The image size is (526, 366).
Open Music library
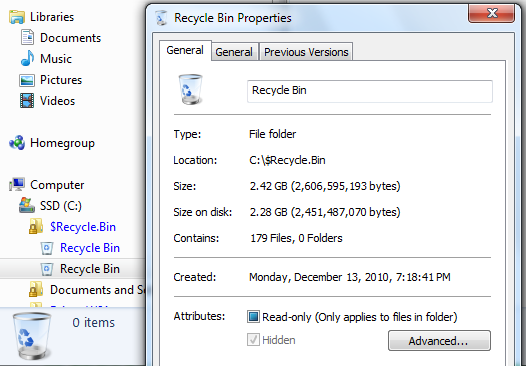[x=56, y=59]
